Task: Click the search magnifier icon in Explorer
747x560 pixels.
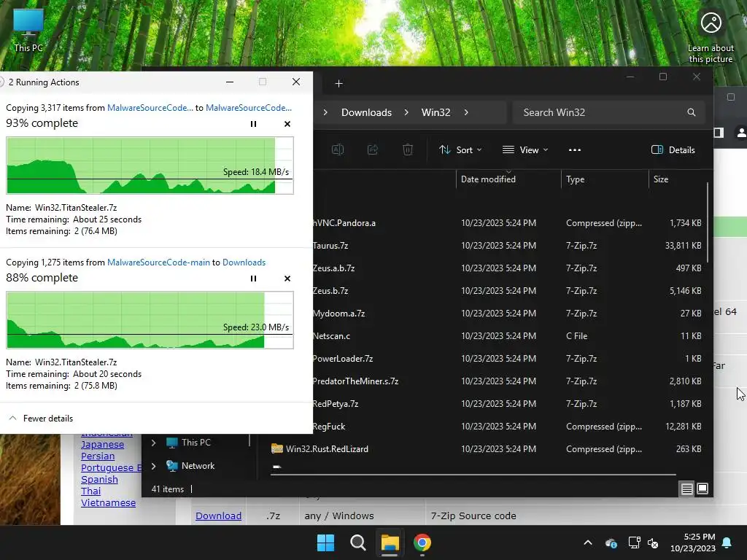Action: coord(692,112)
